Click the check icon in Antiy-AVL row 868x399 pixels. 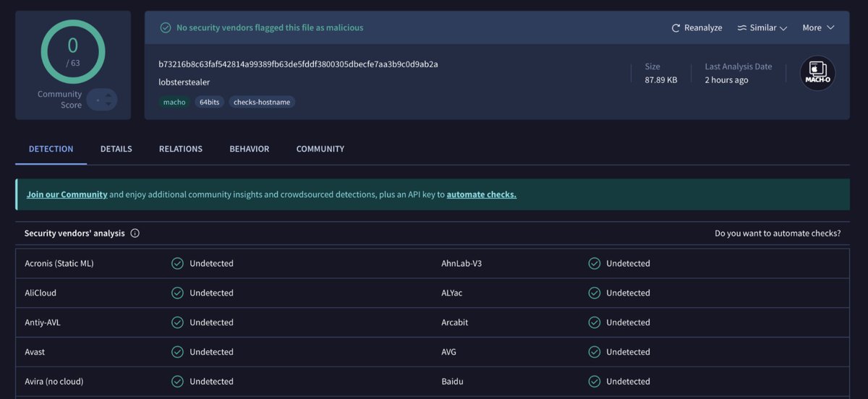tap(177, 322)
